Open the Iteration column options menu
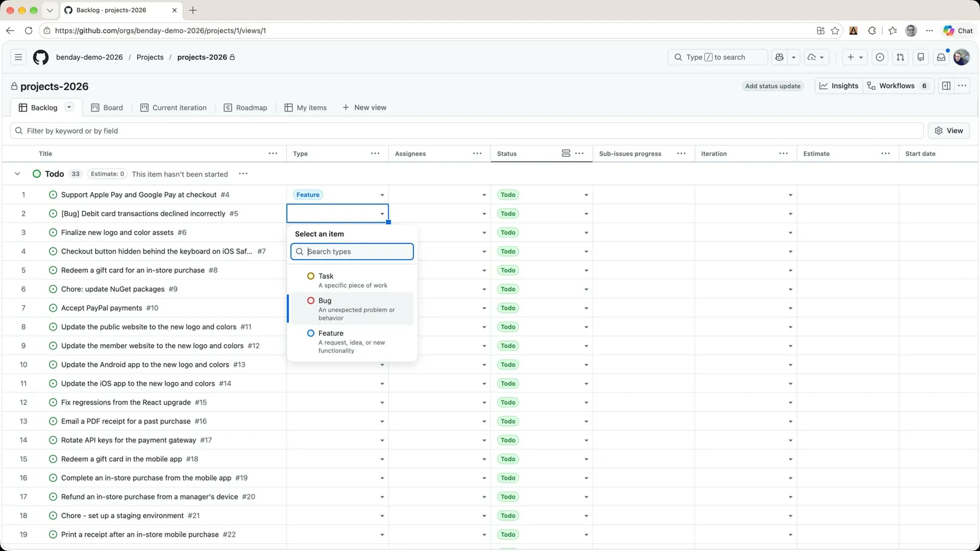980x551 pixels. (x=783, y=154)
